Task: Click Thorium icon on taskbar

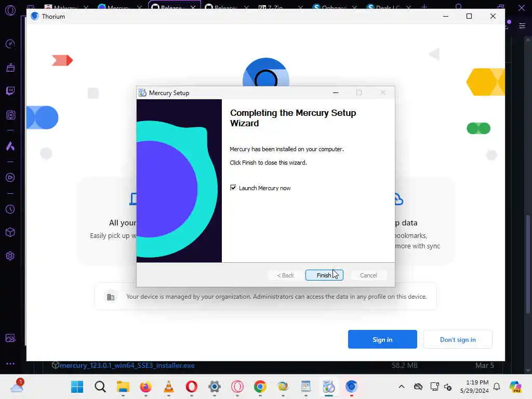Action: click(x=352, y=387)
